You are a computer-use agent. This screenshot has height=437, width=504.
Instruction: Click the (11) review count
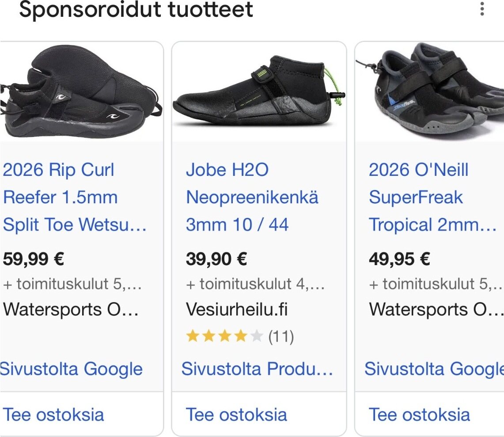281,337
